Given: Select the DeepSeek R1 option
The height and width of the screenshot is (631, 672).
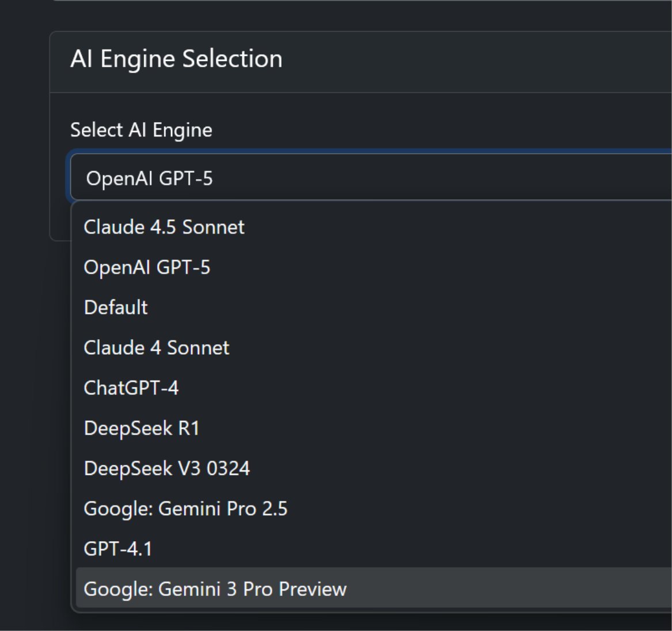Looking at the screenshot, I should (142, 428).
